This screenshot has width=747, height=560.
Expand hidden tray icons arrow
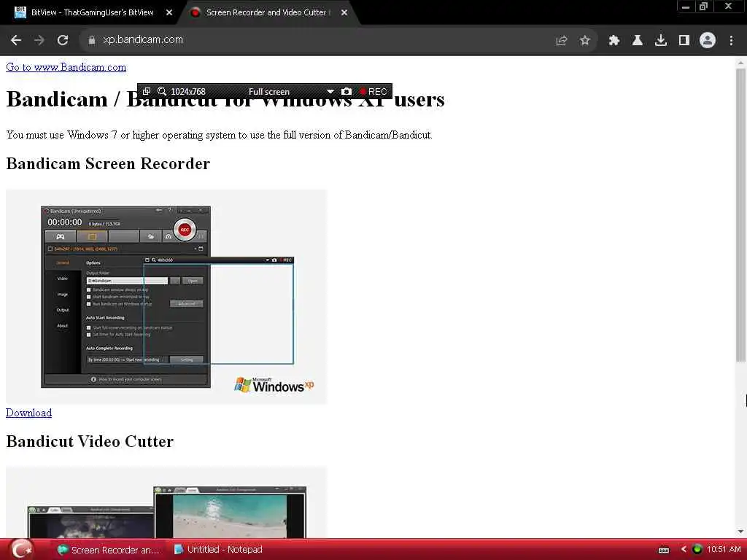[x=684, y=550]
